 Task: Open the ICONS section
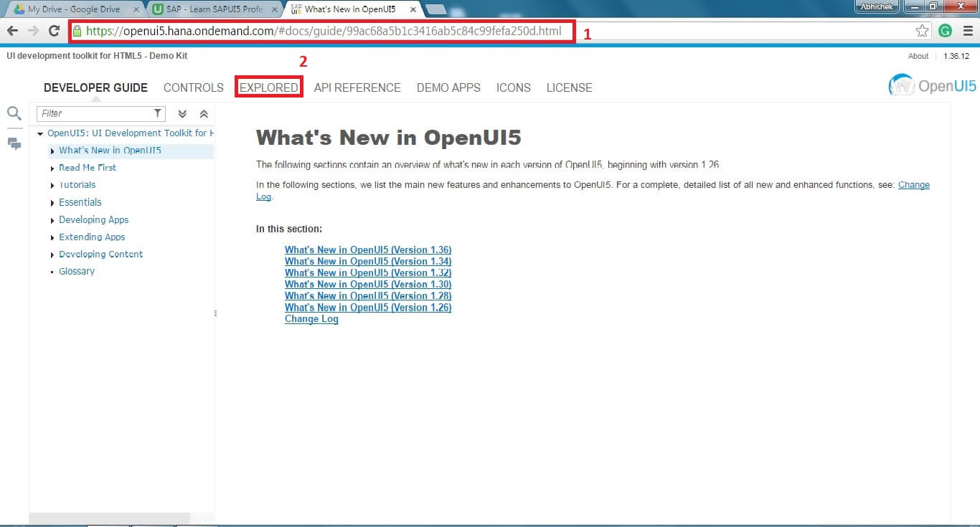[x=514, y=87]
